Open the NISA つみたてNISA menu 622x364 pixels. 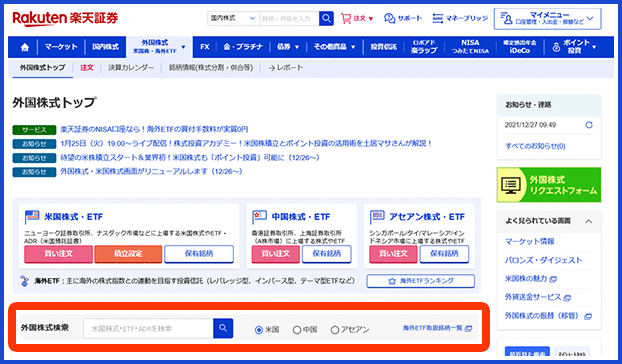[x=470, y=47]
